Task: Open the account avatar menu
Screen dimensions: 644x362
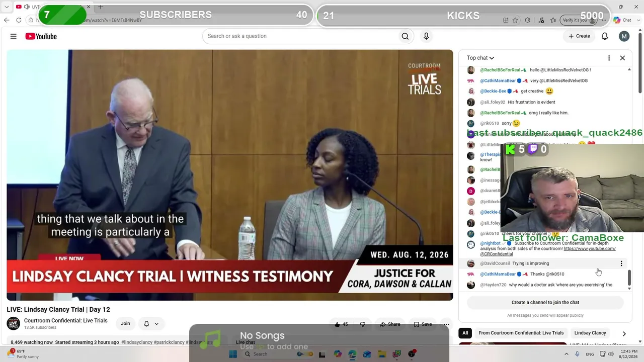Action: [624, 36]
